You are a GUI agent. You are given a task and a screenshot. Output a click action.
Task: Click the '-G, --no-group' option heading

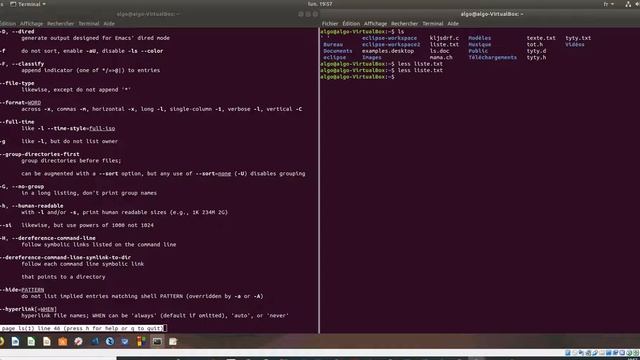click(x=22, y=187)
